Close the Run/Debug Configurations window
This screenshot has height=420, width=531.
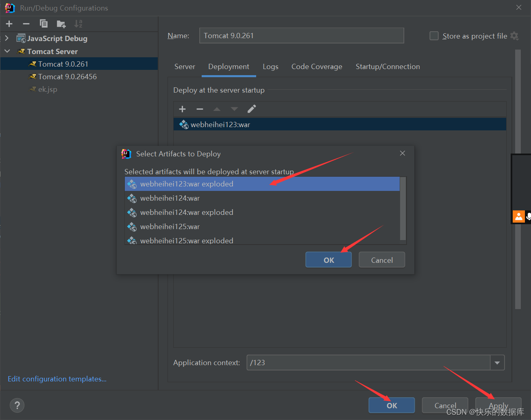[519, 7]
